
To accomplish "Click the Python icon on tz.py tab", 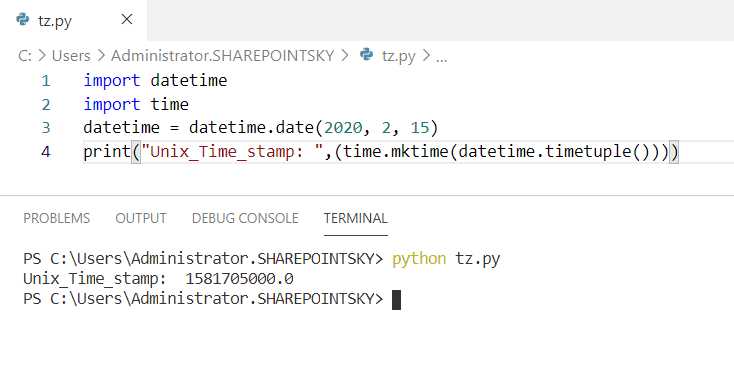I will tap(22, 19).
